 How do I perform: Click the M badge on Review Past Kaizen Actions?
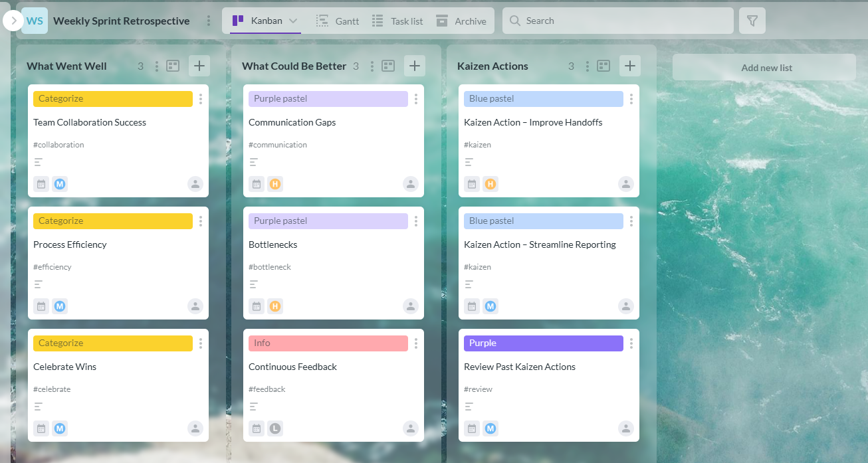click(x=490, y=428)
